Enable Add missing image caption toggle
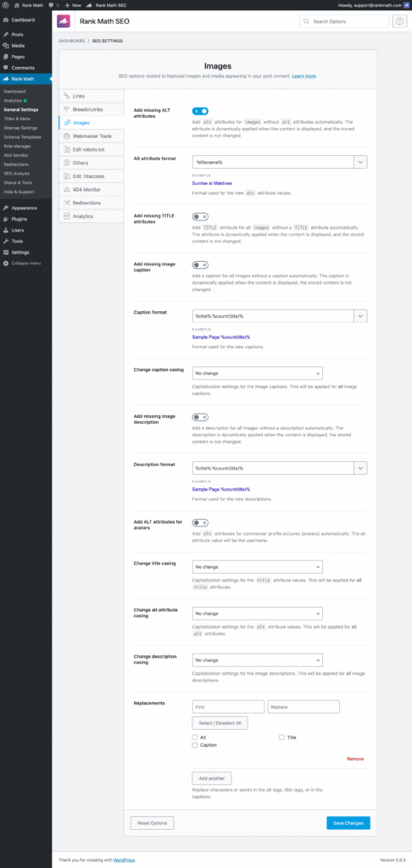The width and height of the screenshot is (412, 868). coord(200,265)
